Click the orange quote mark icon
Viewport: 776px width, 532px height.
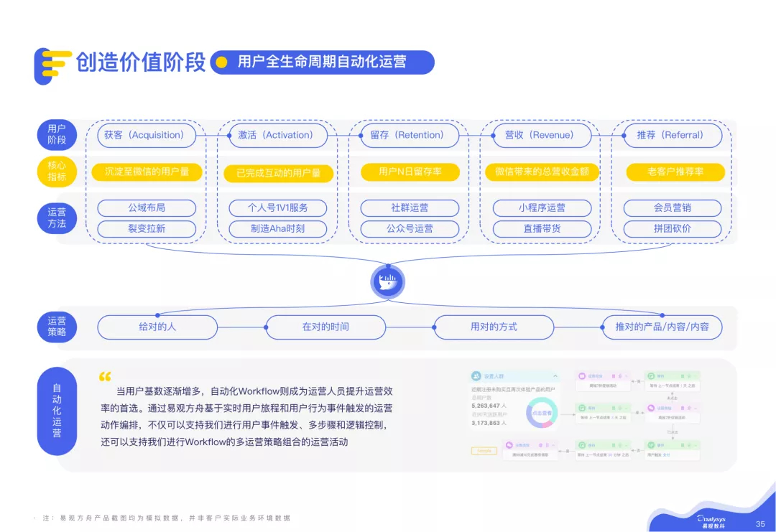105,375
